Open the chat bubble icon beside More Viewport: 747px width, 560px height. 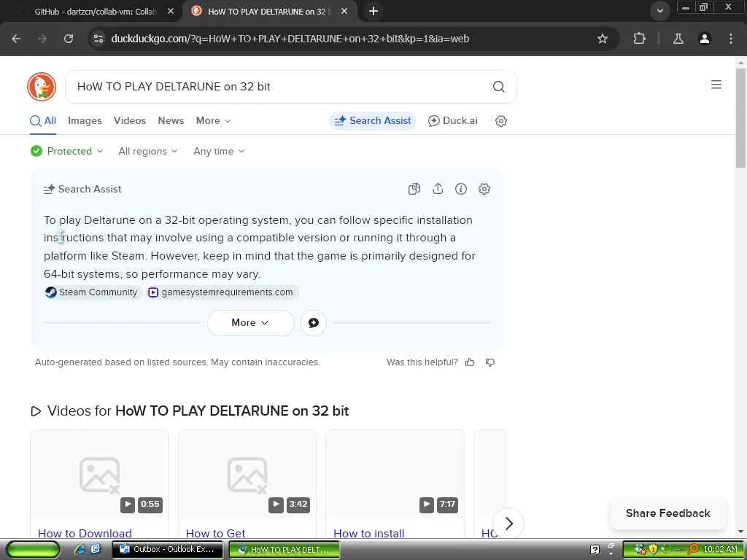[x=314, y=323]
